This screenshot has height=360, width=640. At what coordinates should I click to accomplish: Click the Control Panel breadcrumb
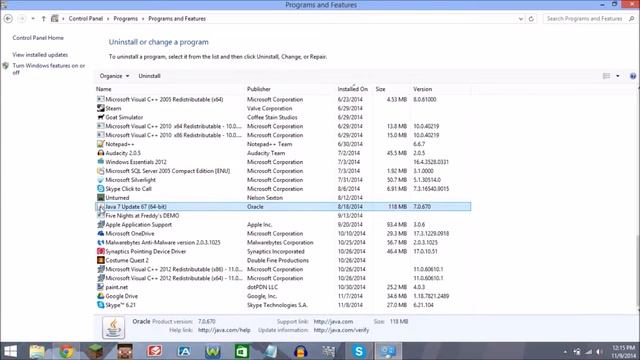pyautogui.click(x=86, y=19)
